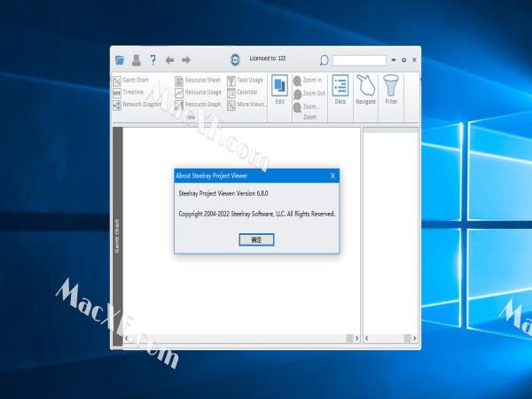This screenshot has height=399, width=532.
Task: Click right arrow of main horizontal scrollbar
Action: (x=356, y=339)
